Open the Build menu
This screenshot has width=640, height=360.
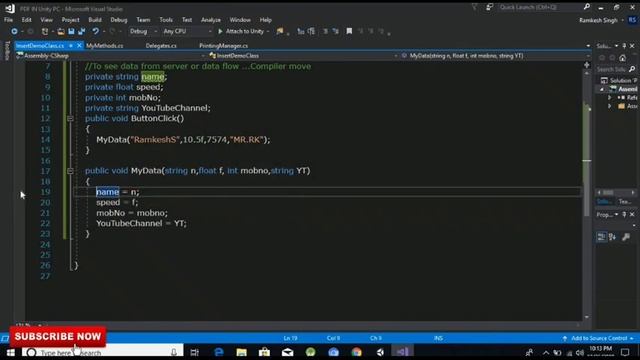click(x=95, y=20)
